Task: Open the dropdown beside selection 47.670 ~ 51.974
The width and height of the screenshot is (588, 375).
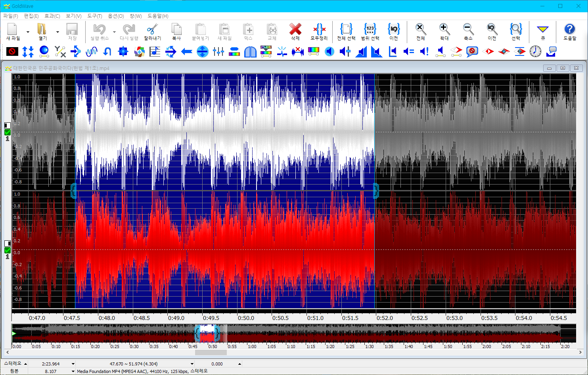Action: pyautogui.click(x=192, y=364)
